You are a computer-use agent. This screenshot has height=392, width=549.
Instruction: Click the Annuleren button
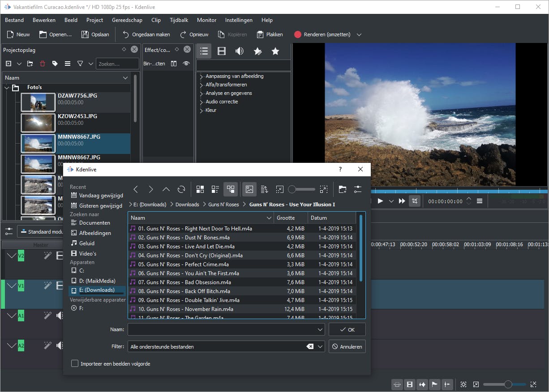pos(347,346)
